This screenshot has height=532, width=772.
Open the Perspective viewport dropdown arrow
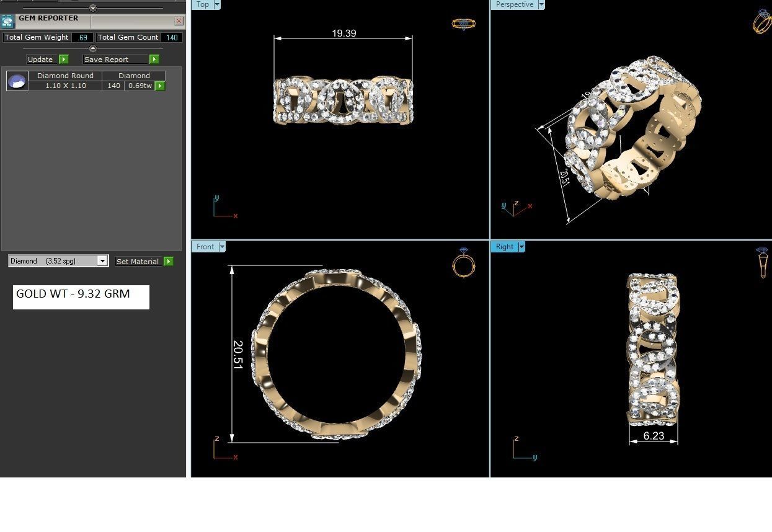click(541, 4)
